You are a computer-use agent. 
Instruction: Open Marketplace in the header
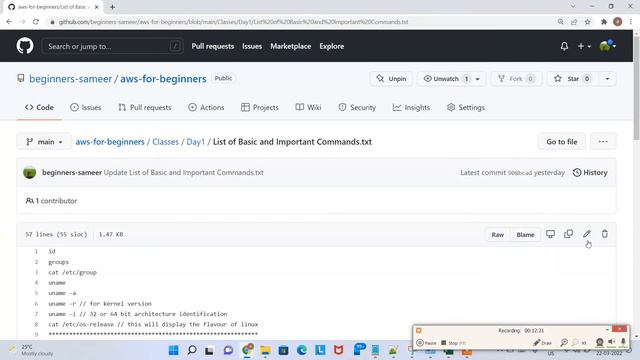tap(291, 46)
